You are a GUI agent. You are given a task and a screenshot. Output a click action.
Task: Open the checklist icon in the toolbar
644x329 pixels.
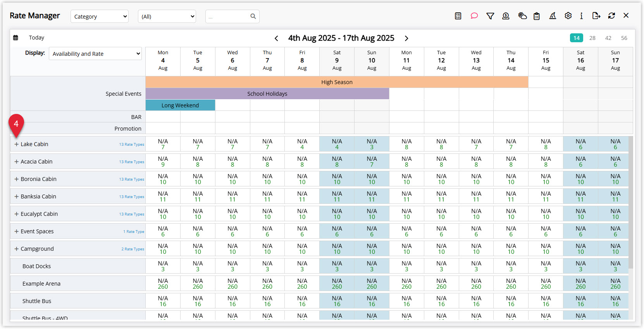(x=458, y=16)
